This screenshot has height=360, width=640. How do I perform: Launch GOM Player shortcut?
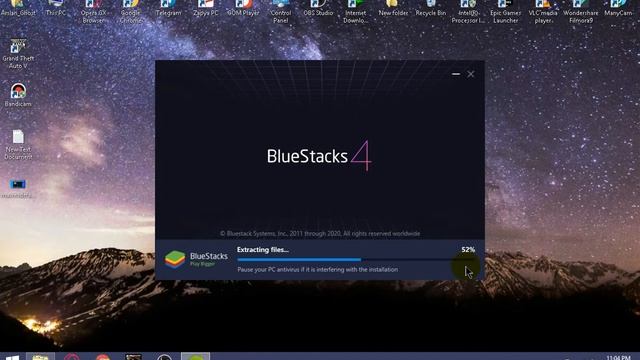(243, 8)
